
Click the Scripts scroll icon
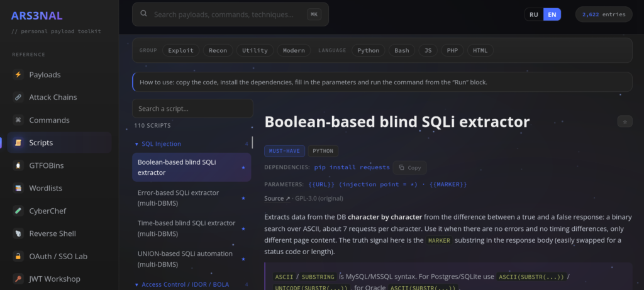coord(18,143)
